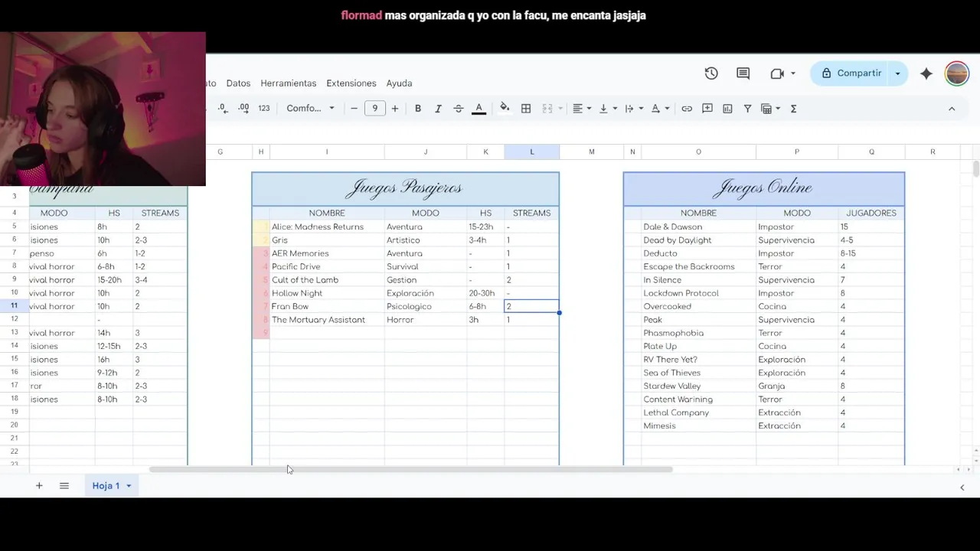The height and width of the screenshot is (551, 980).
Task: Add a new sheet plus icon
Action: tap(39, 486)
